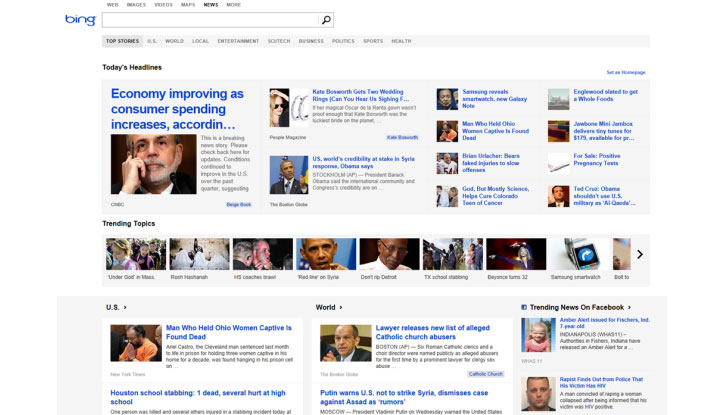Open Samsung reveals smartwatch headline
Viewport: 724px width, 415px height.
click(x=495, y=99)
